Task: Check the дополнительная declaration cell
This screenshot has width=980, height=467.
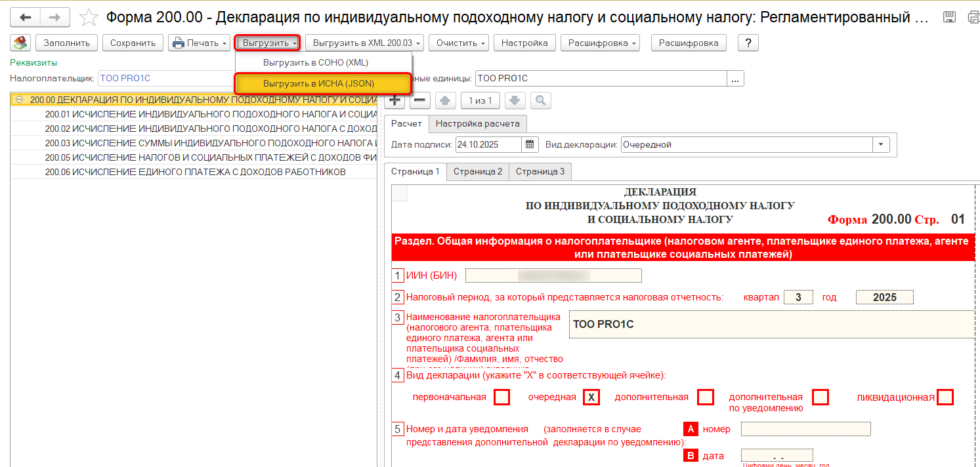Action: 707,397
